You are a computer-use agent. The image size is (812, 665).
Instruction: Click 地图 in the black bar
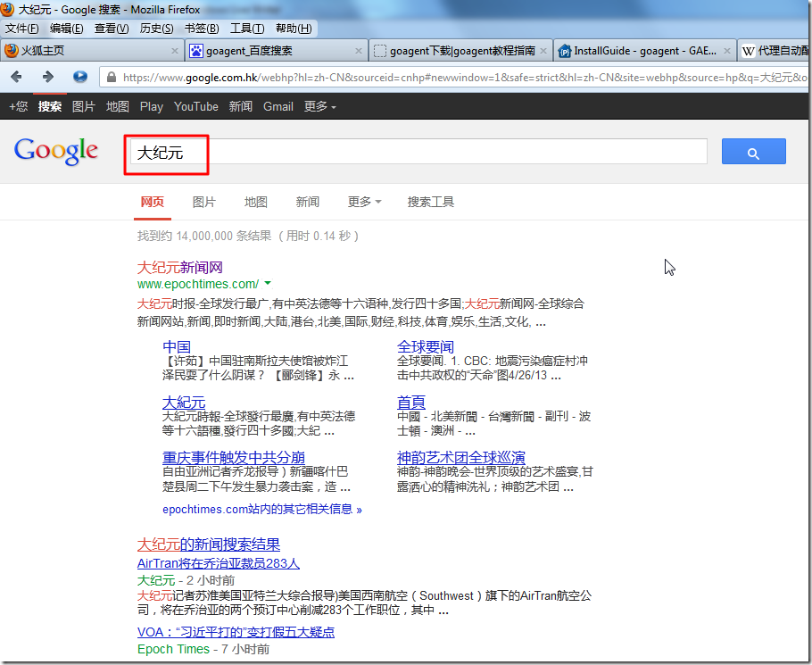click(118, 107)
